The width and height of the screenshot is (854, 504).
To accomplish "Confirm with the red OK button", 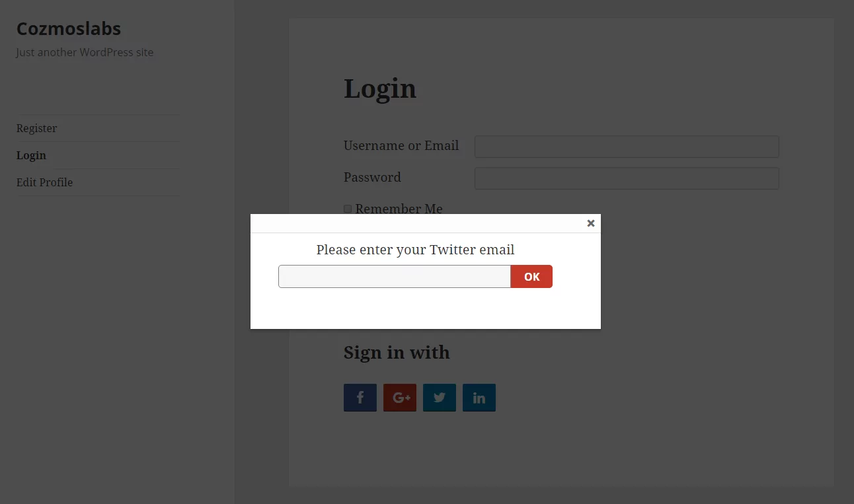I will 531,277.
